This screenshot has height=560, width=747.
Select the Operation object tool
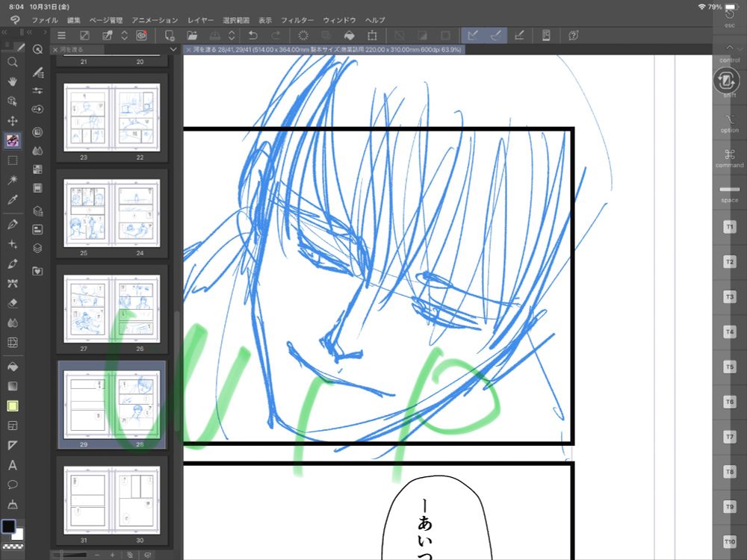(x=13, y=101)
